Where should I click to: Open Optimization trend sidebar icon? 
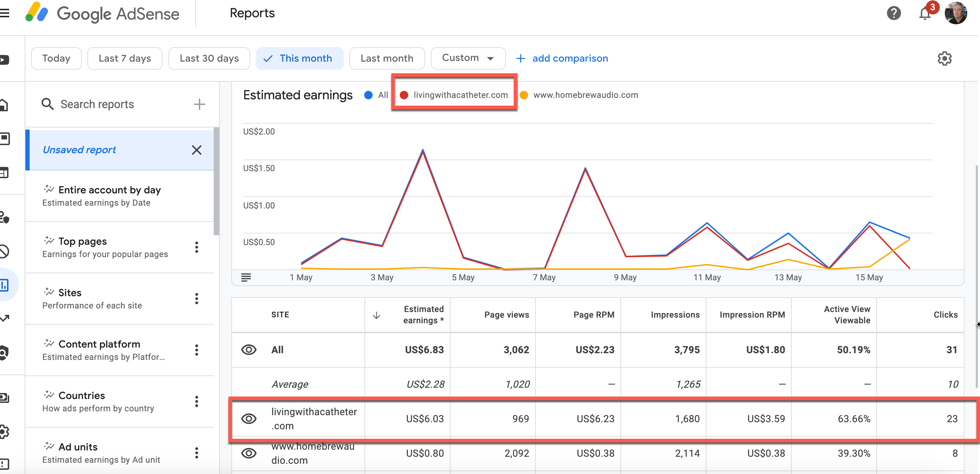pyautogui.click(x=5, y=318)
